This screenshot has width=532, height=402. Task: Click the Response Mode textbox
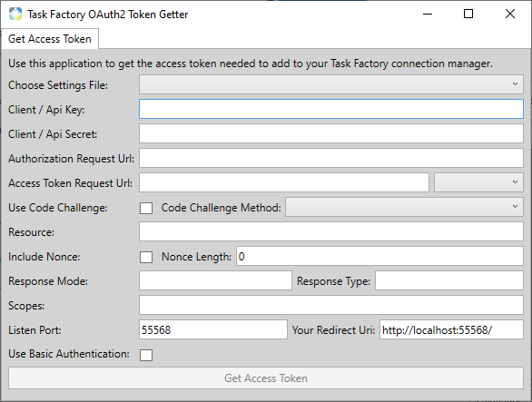coord(215,280)
